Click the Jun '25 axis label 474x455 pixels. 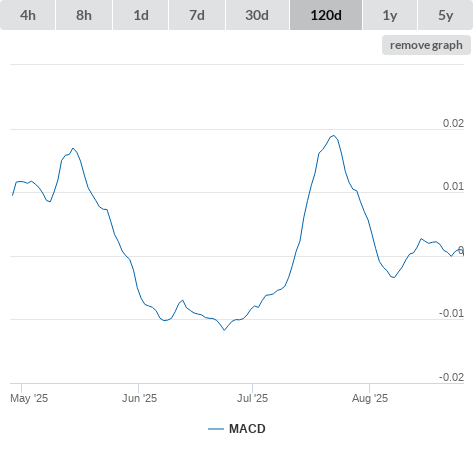pos(139,398)
